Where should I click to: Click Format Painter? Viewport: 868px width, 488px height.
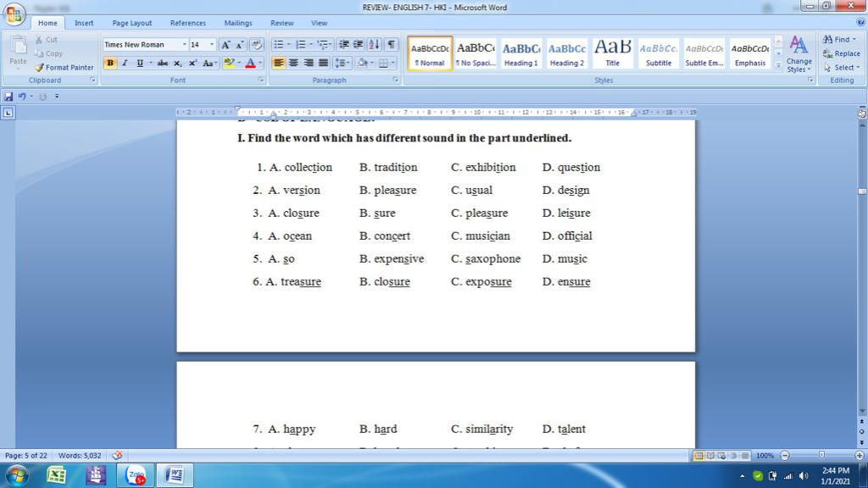[x=64, y=68]
